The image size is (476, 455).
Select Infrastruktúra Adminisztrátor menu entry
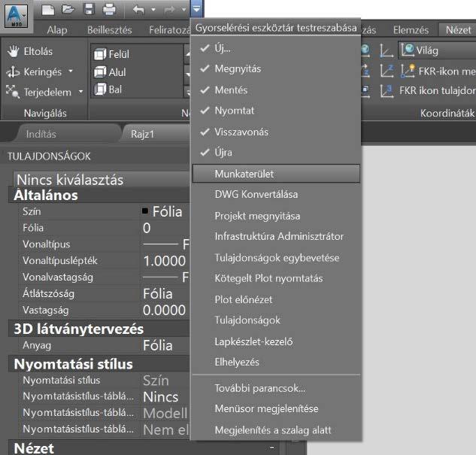276,236
